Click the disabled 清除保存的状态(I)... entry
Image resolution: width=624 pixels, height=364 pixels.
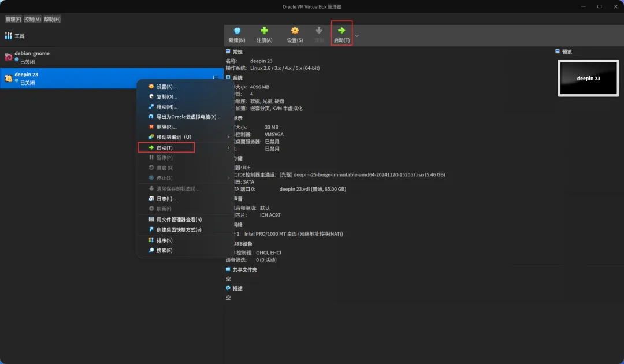184,188
